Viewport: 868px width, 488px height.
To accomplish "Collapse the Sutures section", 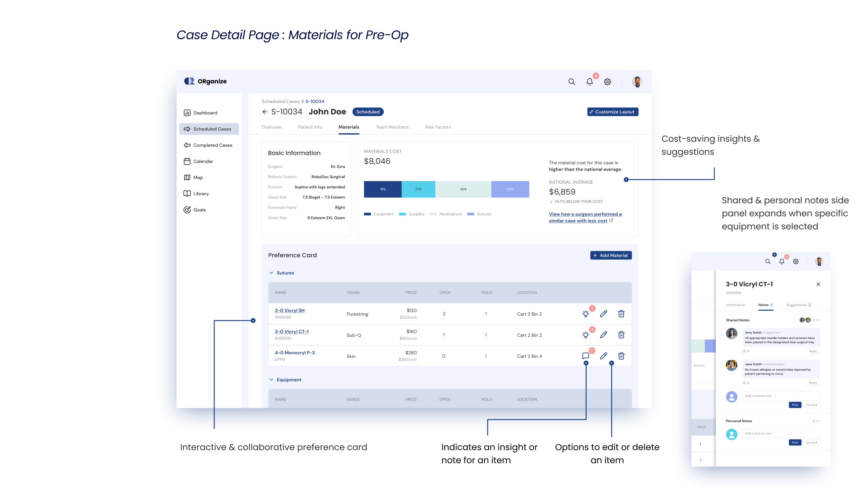I will 271,273.
